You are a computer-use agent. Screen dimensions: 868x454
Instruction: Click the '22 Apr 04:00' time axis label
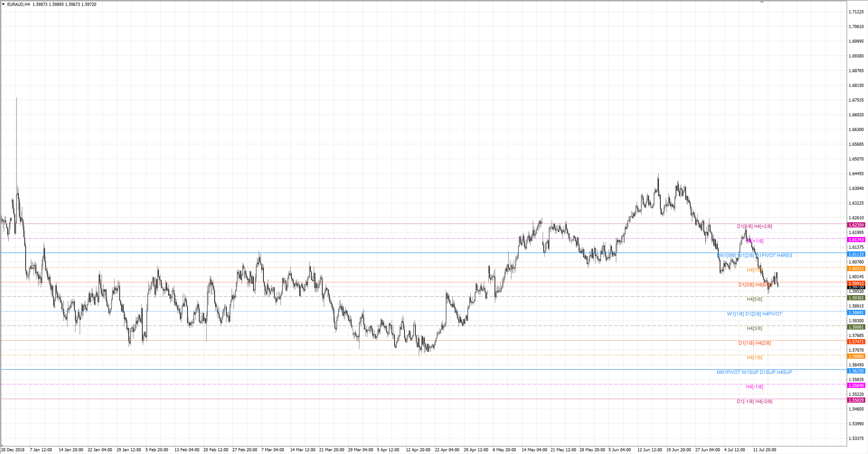coord(447,450)
